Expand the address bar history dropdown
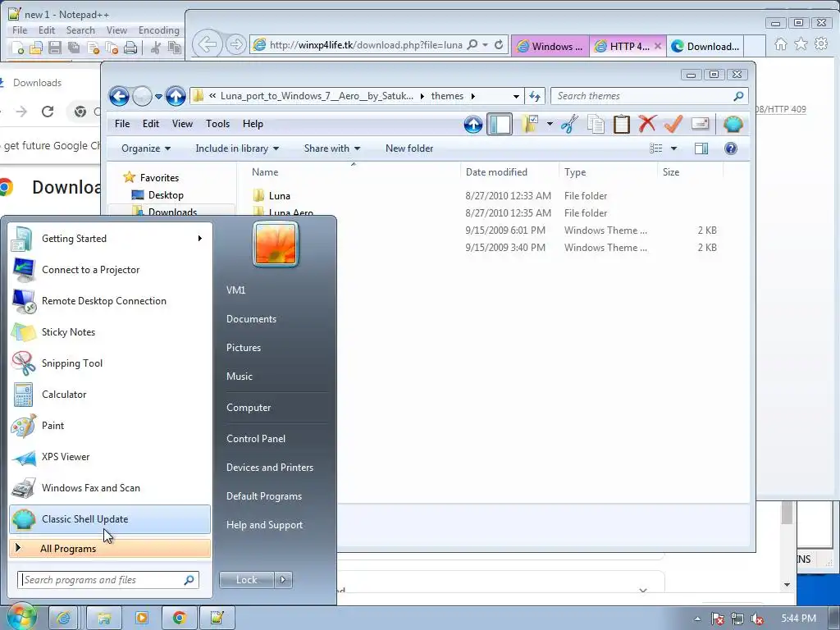The height and width of the screenshot is (630, 840). point(516,97)
